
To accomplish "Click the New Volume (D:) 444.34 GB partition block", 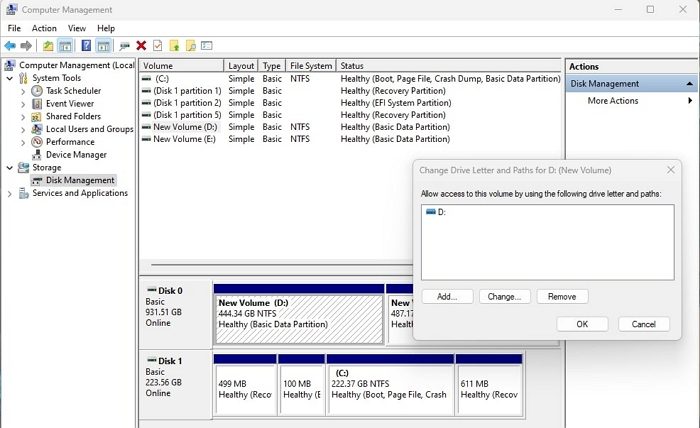I will [x=299, y=314].
